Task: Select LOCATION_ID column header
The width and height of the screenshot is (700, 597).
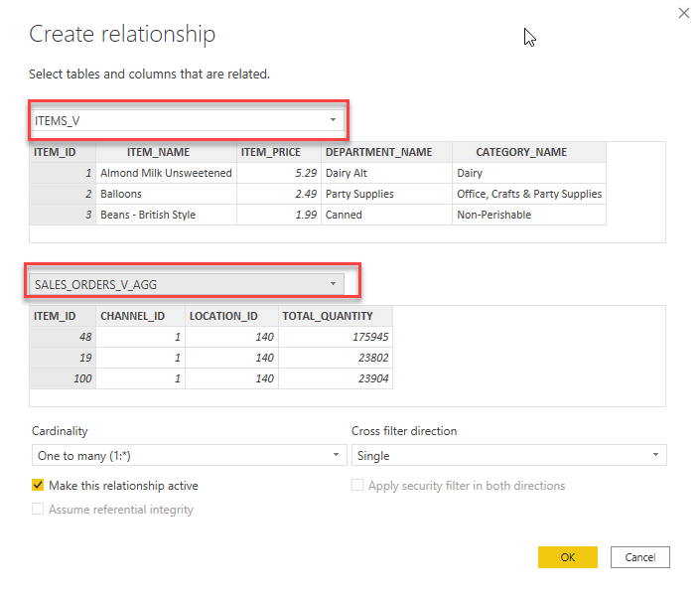Action: tap(223, 316)
